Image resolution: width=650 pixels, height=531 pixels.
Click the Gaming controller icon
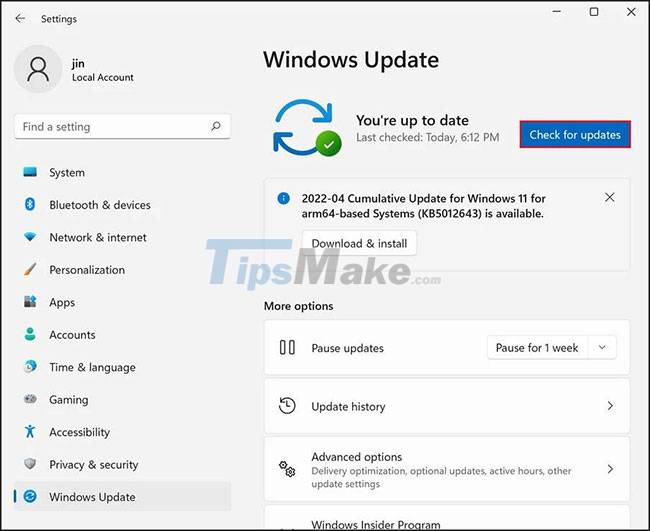click(x=30, y=399)
